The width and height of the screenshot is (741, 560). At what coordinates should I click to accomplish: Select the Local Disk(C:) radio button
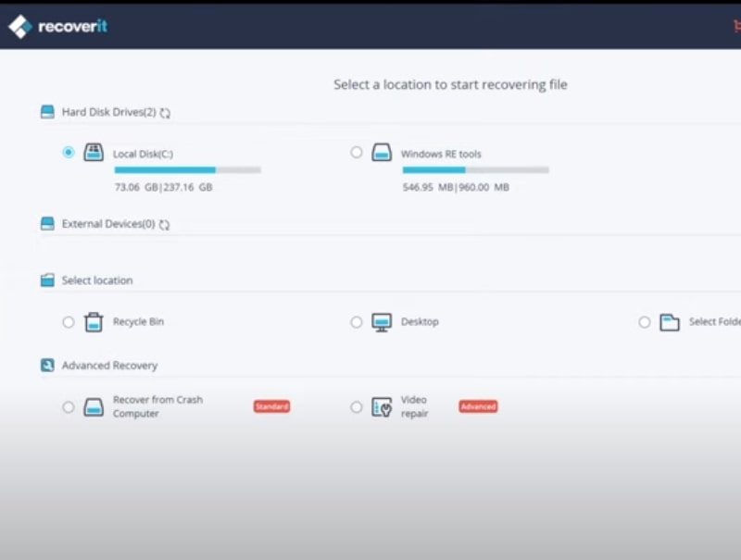[69, 153]
